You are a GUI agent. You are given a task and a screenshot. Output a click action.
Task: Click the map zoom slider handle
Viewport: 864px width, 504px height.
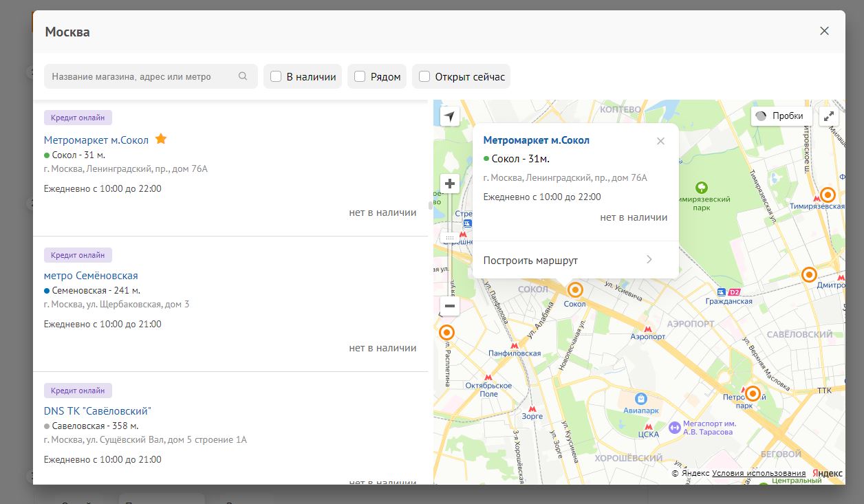click(x=450, y=237)
